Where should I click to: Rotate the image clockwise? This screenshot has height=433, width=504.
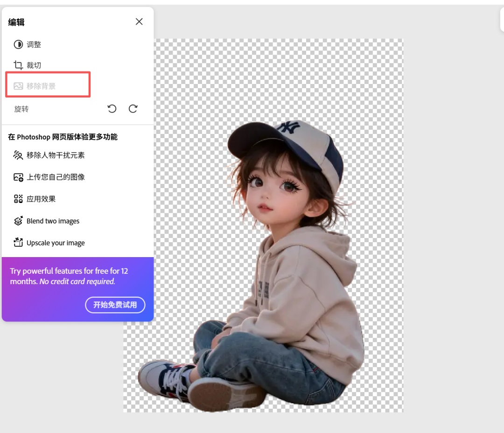(x=133, y=109)
